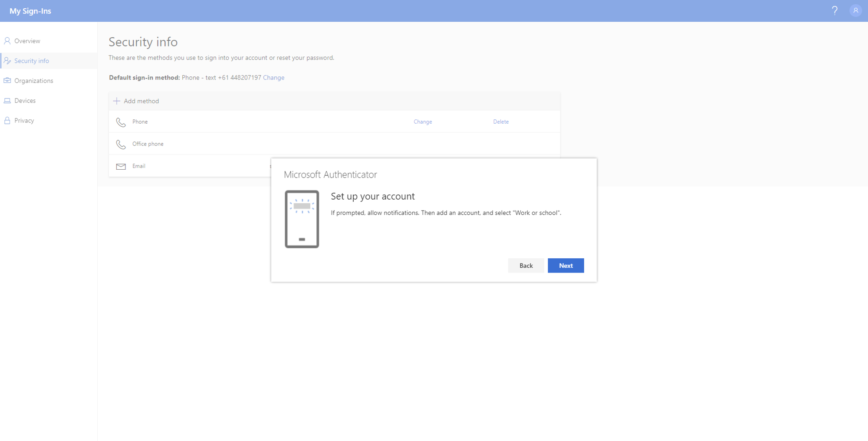The width and height of the screenshot is (868, 441).
Task: Click 'These are the methods you use' description
Action: (221, 58)
